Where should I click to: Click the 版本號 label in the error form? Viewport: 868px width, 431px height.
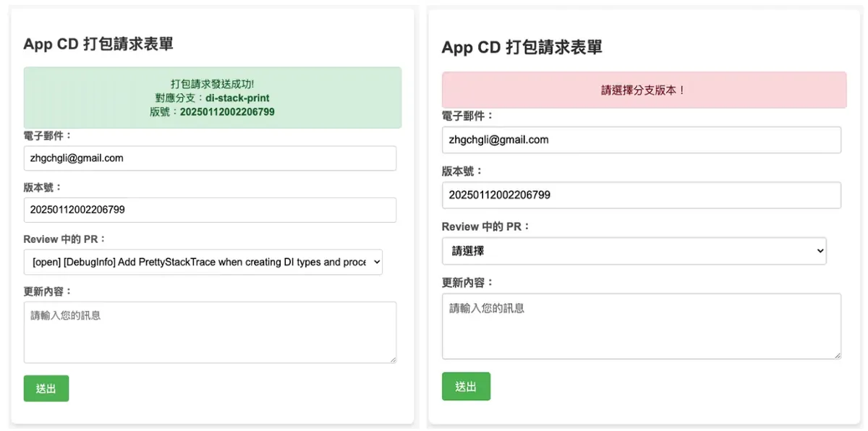pyautogui.click(x=461, y=171)
